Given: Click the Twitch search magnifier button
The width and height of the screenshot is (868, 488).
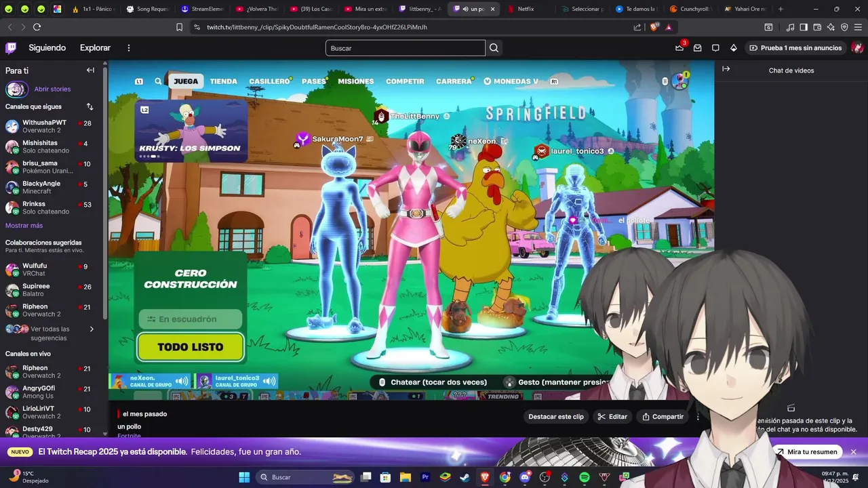Looking at the screenshot, I should pos(494,48).
